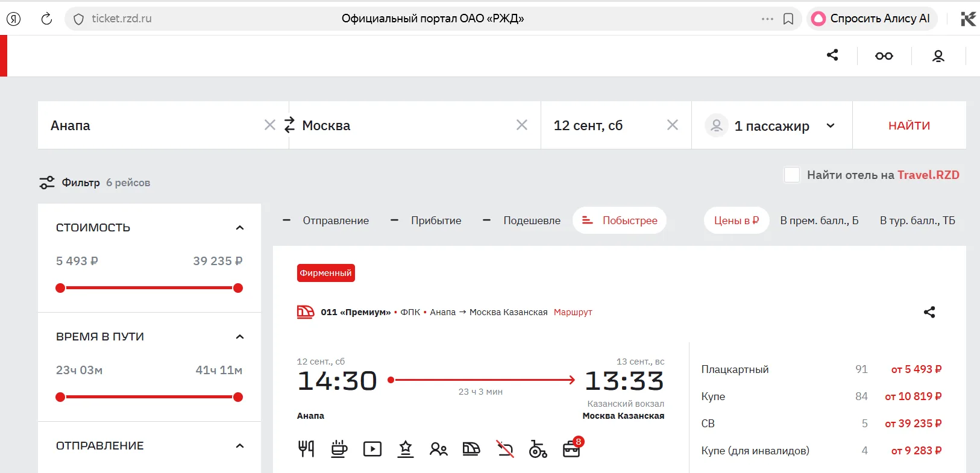Clear the 12 сент date field
The width and height of the screenshot is (980, 473).
pyautogui.click(x=673, y=125)
